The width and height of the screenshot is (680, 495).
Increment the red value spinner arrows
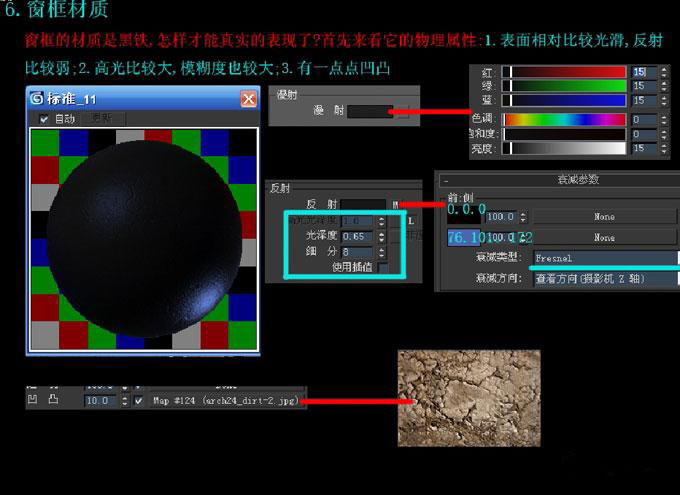(x=664, y=72)
